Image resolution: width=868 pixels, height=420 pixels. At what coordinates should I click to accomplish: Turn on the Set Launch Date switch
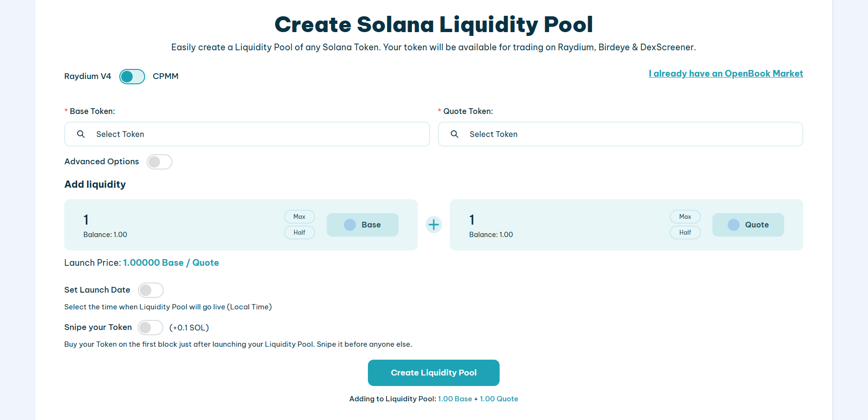tap(151, 290)
